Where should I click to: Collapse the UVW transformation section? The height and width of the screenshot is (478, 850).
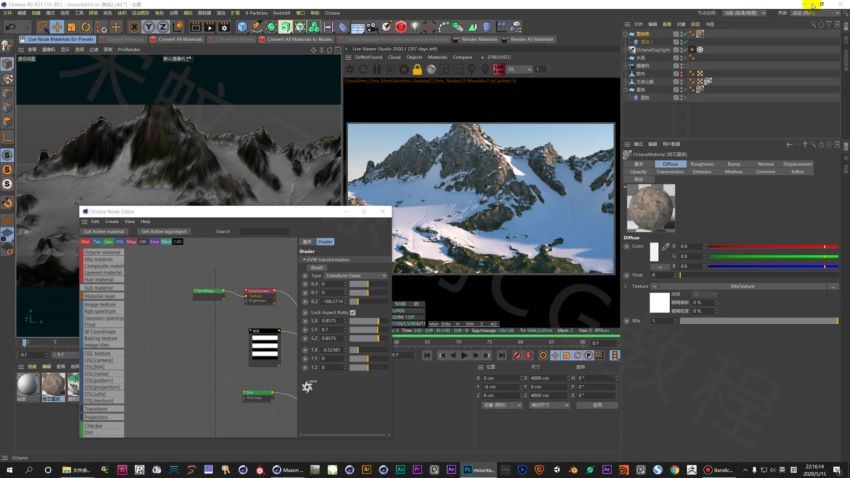(304, 260)
